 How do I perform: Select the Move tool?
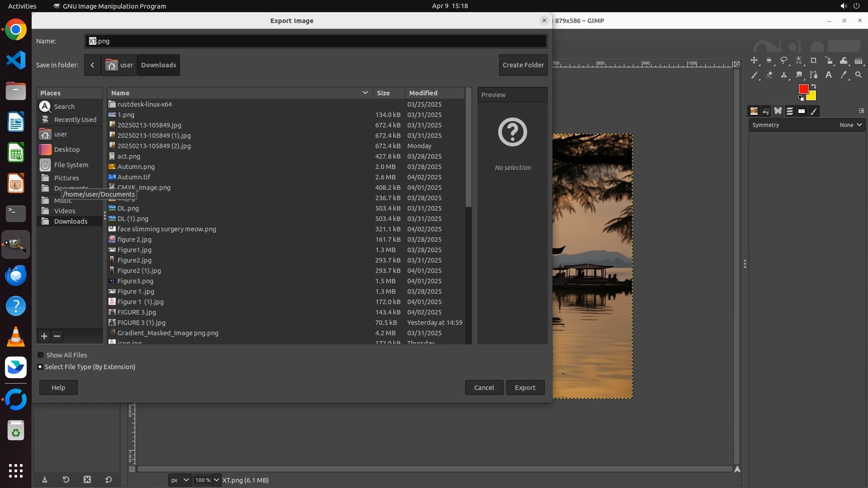754,61
